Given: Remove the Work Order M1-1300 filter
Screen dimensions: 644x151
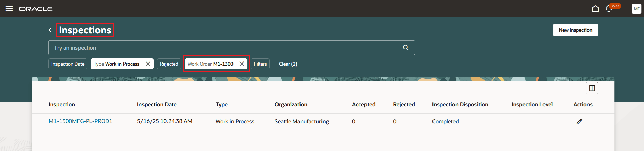Looking at the screenshot, I should [242, 64].
